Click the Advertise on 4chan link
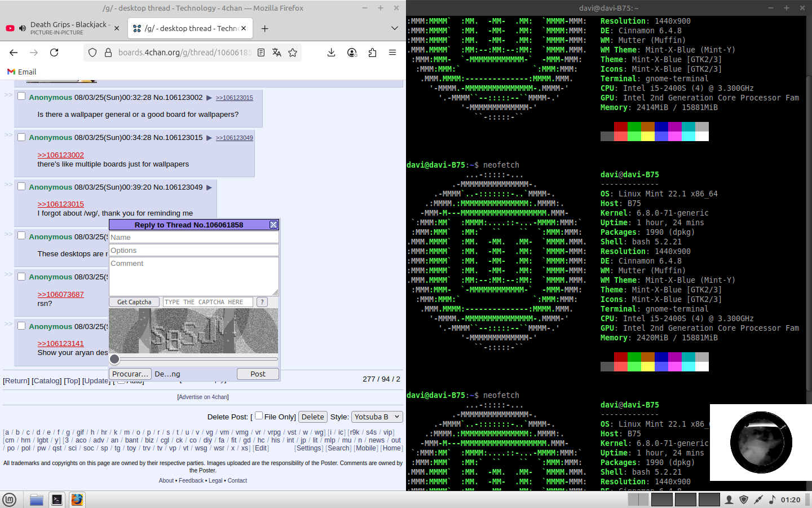This screenshot has height=508, width=812. [x=203, y=397]
